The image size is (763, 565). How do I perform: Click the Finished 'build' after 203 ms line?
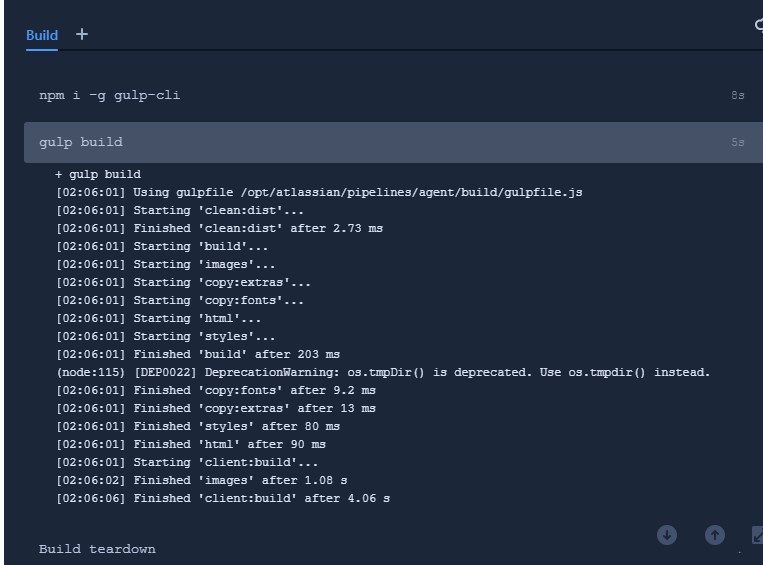(198, 354)
